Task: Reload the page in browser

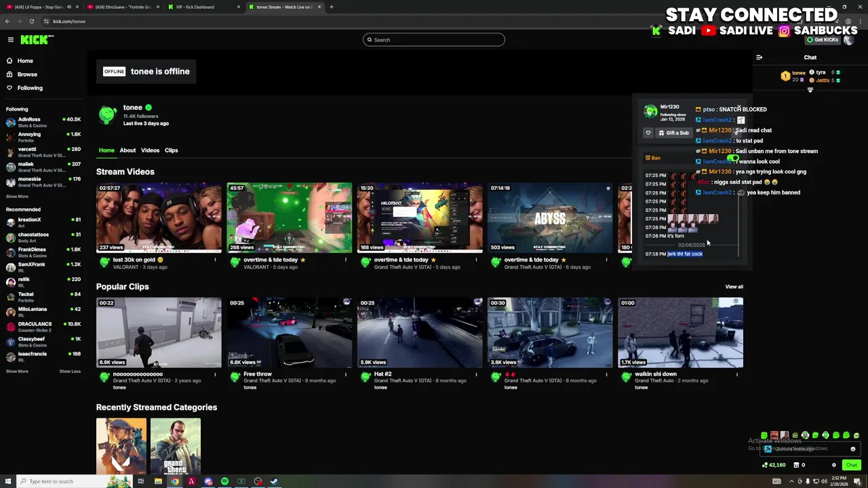Action: point(31,21)
